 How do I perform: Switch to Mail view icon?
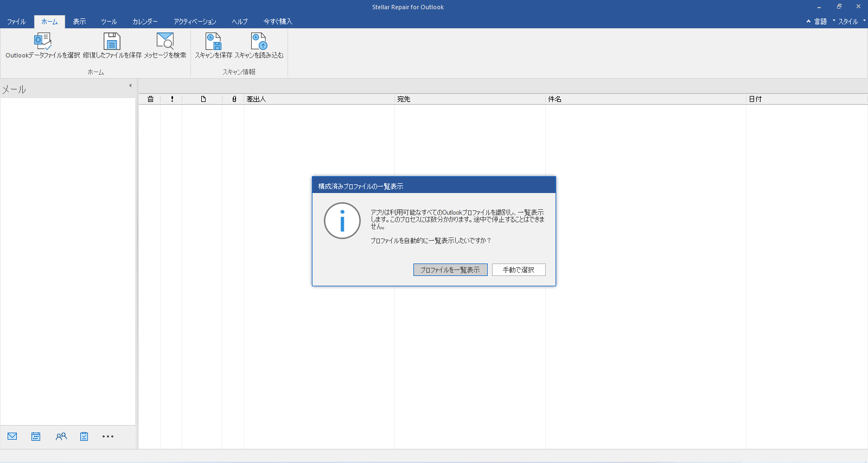[x=12, y=436]
